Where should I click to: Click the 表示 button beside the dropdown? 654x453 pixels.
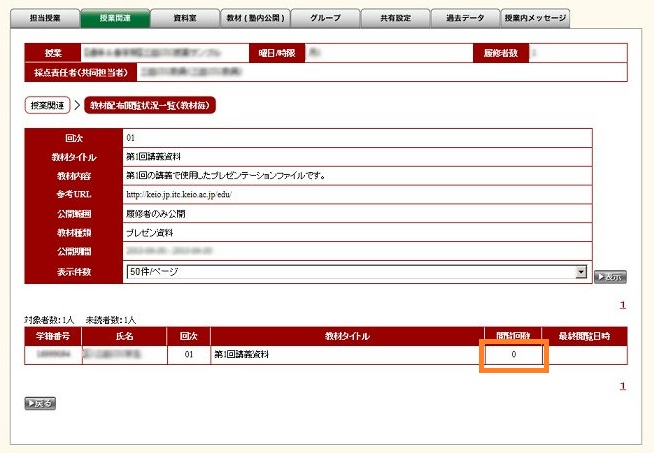coord(609,277)
